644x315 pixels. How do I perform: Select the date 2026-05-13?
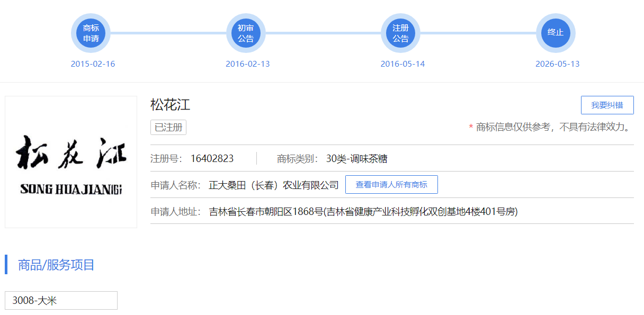(558, 64)
